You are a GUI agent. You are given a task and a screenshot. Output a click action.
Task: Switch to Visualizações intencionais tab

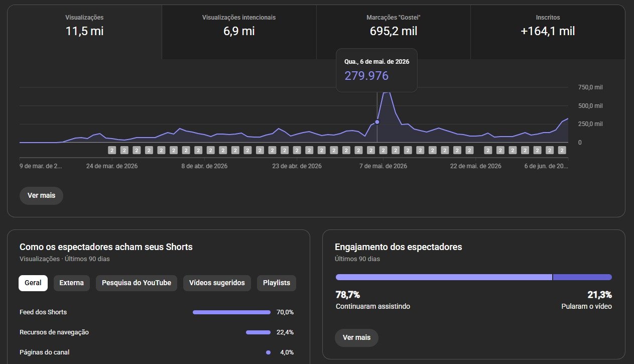[239, 32]
